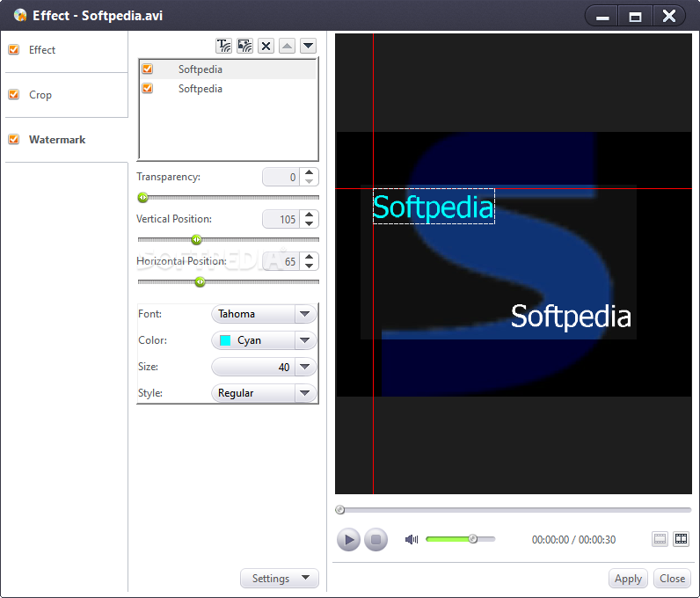Uncheck the first Softpedia watermark entry
The height and width of the screenshot is (598, 700).
coord(148,69)
